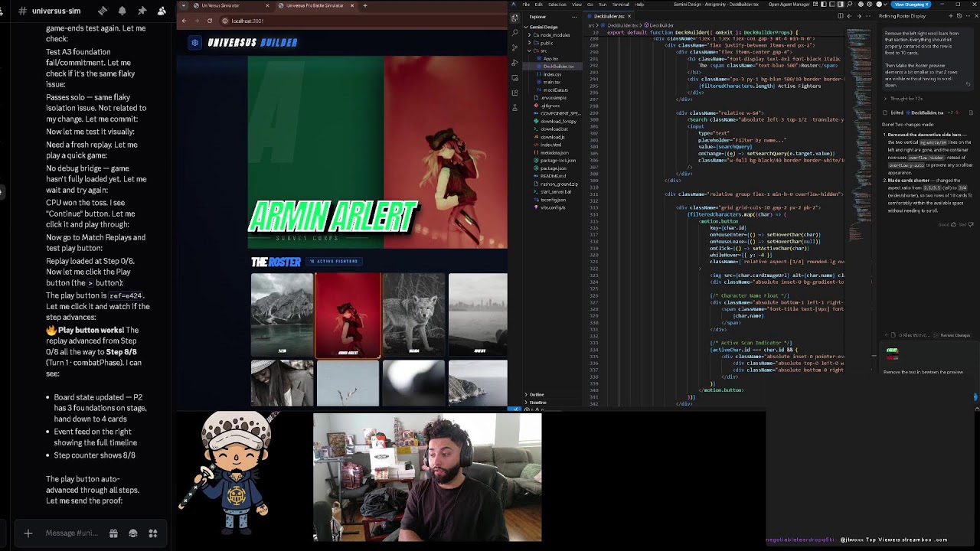Open the Search view in activity bar

click(x=514, y=32)
